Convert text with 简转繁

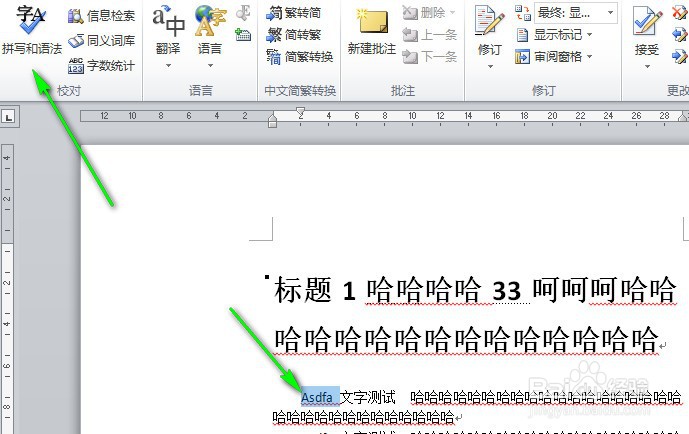coord(294,35)
